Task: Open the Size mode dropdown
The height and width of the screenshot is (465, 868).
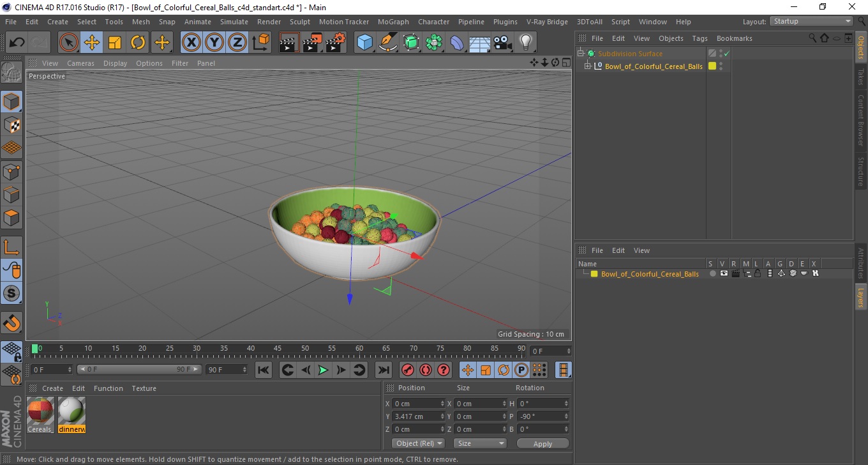Action: (x=480, y=443)
